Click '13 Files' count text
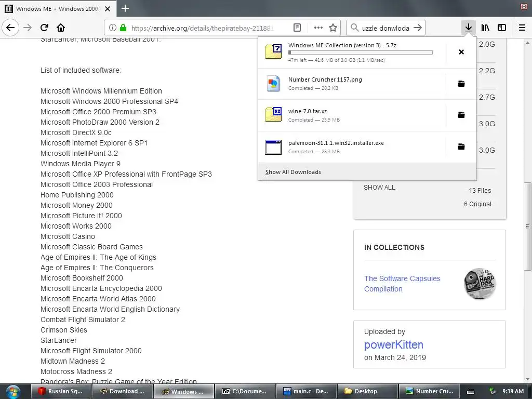Viewport: 532px width, 399px height. [480, 191]
